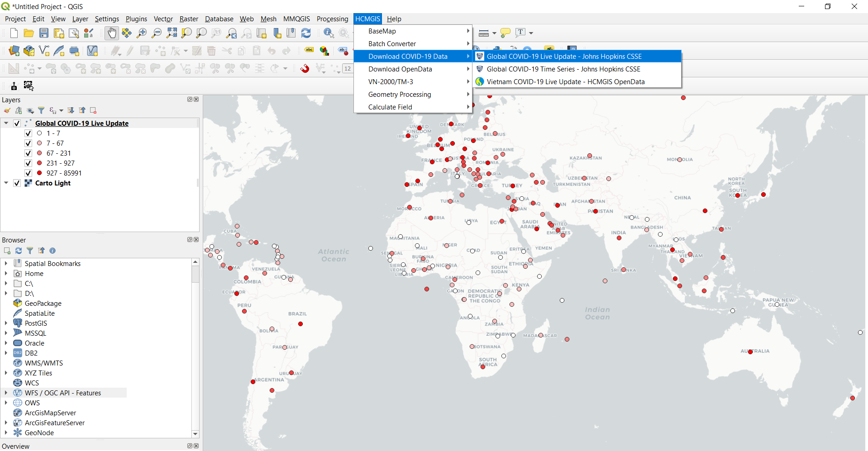Click the Open Layer Styling paintbrush

[x=7, y=110]
